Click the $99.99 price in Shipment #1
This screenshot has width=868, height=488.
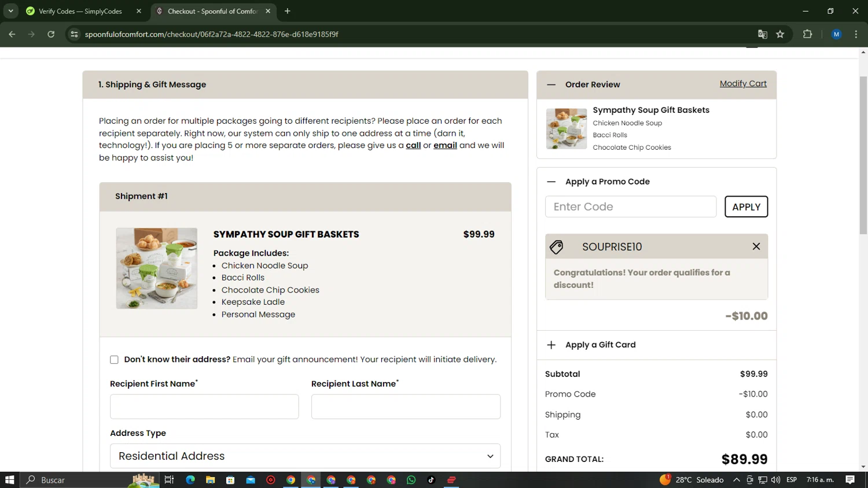pyautogui.click(x=479, y=234)
